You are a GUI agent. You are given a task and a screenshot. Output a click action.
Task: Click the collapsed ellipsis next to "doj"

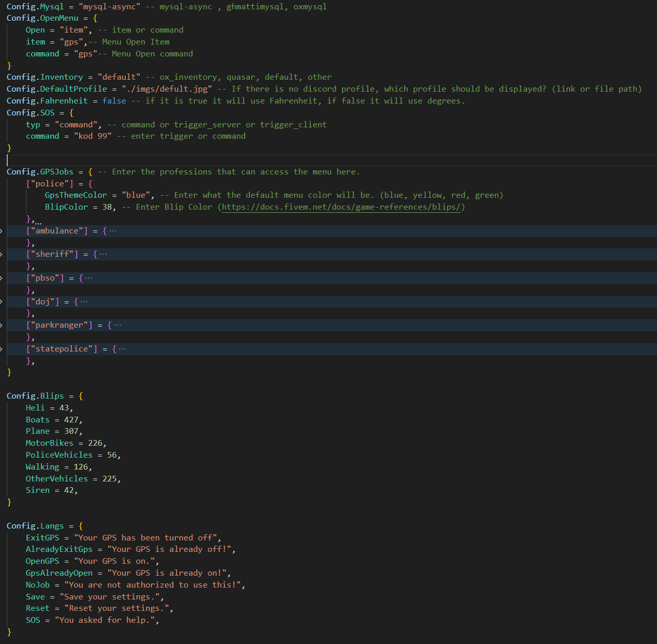click(84, 302)
